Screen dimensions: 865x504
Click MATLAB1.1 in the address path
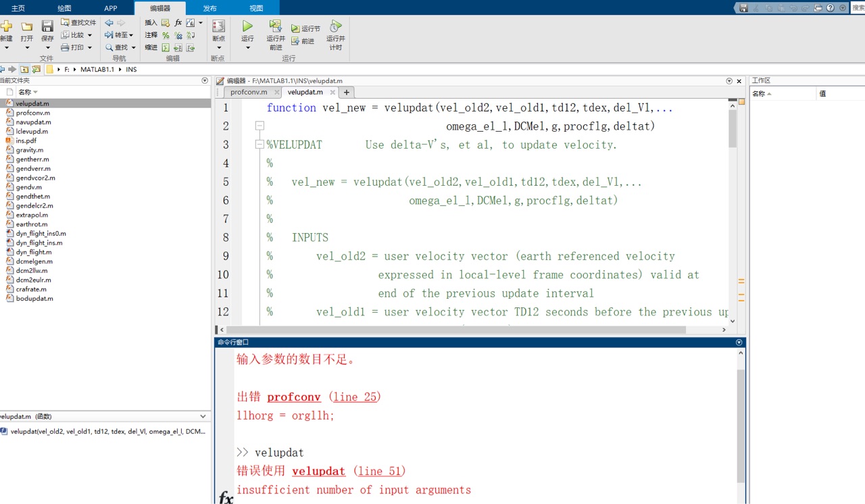[x=97, y=70]
